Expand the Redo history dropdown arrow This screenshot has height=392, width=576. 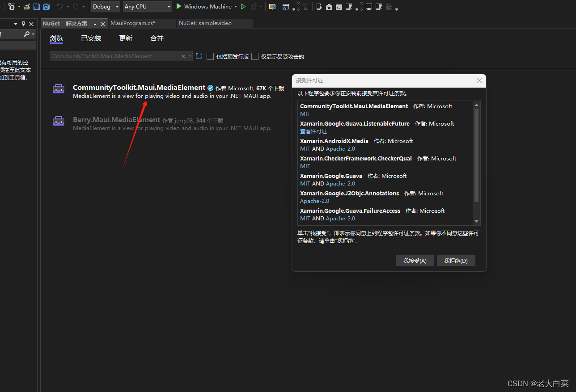83,7
